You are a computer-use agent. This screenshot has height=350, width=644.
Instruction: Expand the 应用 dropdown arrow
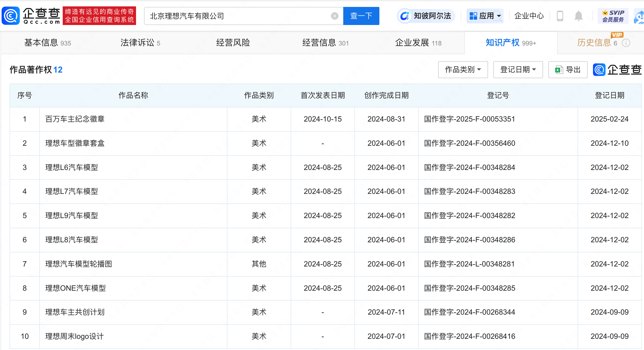(499, 16)
